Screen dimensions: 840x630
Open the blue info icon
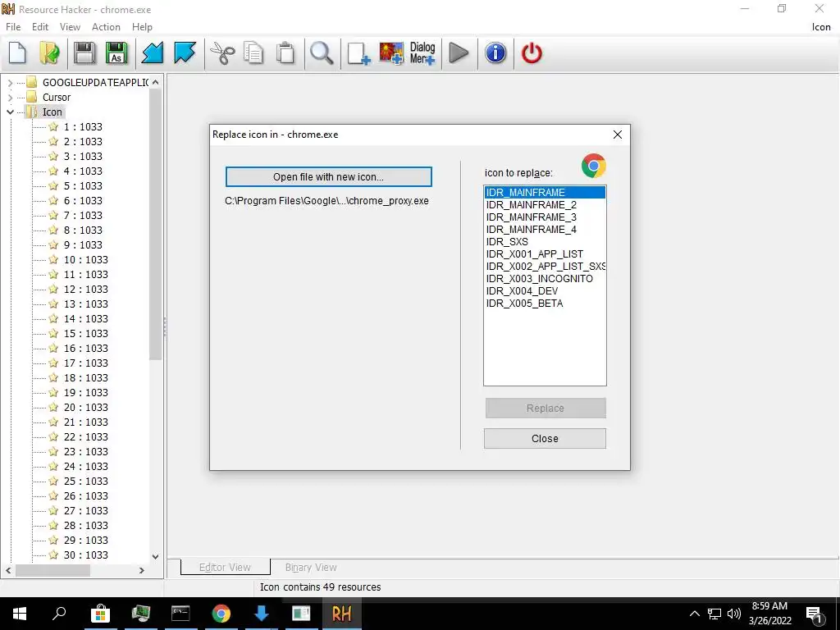(495, 53)
